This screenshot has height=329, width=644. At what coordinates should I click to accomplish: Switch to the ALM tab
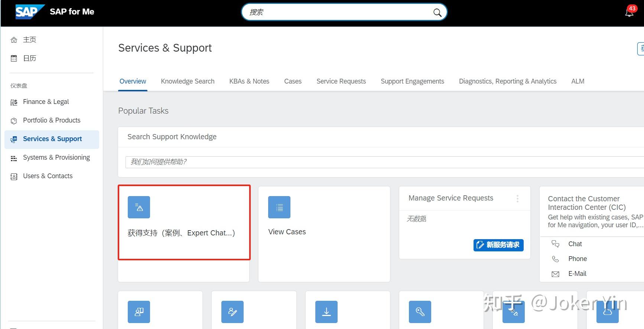578,81
